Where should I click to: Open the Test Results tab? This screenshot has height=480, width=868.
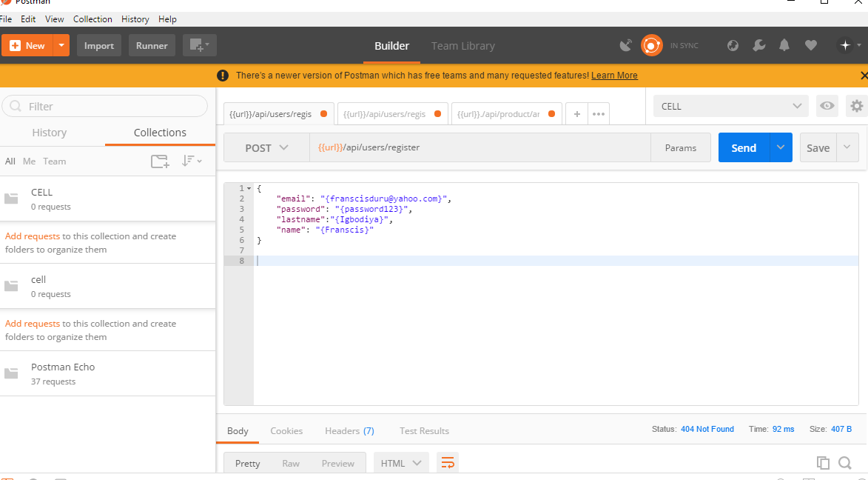click(424, 430)
